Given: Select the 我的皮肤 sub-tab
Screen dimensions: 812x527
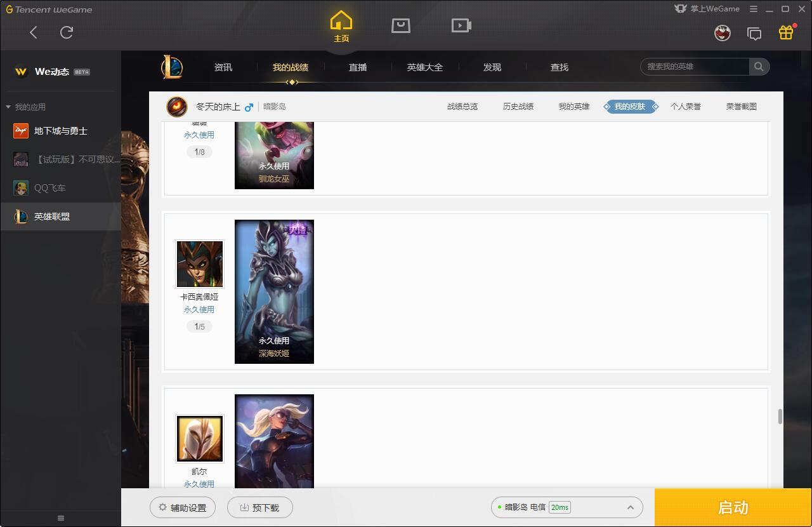Looking at the screenshot, I should pos(630,107).
